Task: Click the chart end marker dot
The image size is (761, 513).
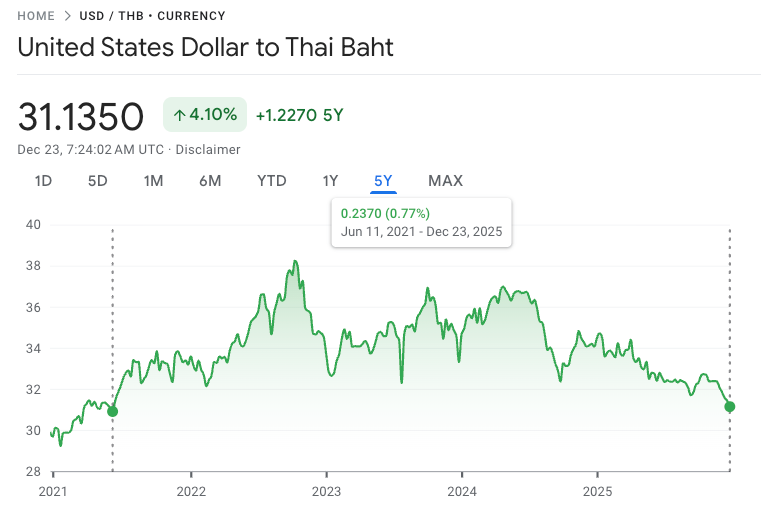Action: click(730, 406)
